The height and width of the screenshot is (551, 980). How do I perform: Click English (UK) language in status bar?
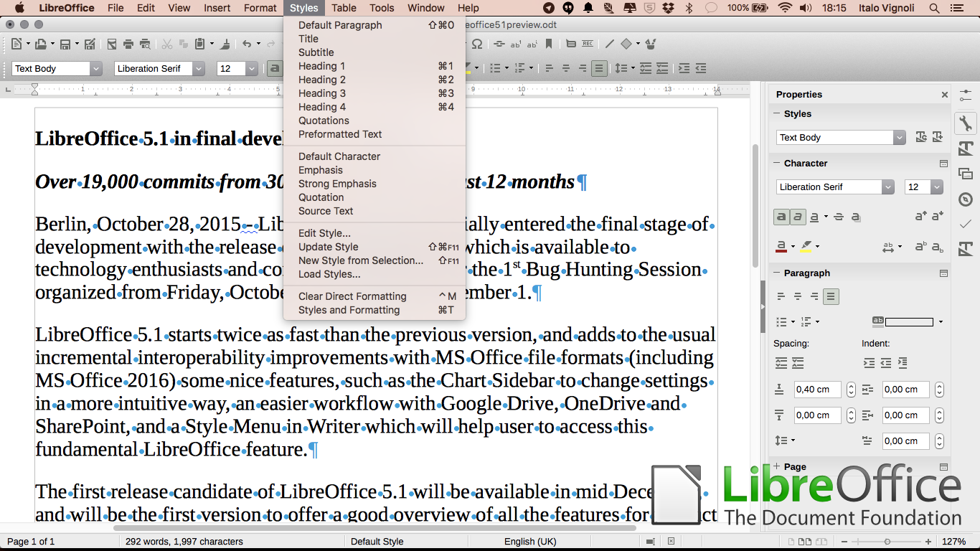click(530, 542)
